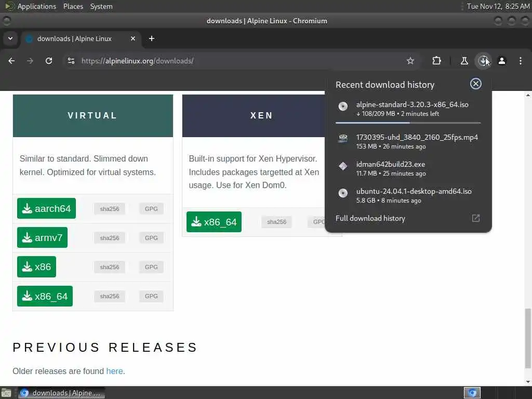This screenshot has height=399, width=532.
Task: Open Chrome Labs flask icon
Action: tap(464, 61)
